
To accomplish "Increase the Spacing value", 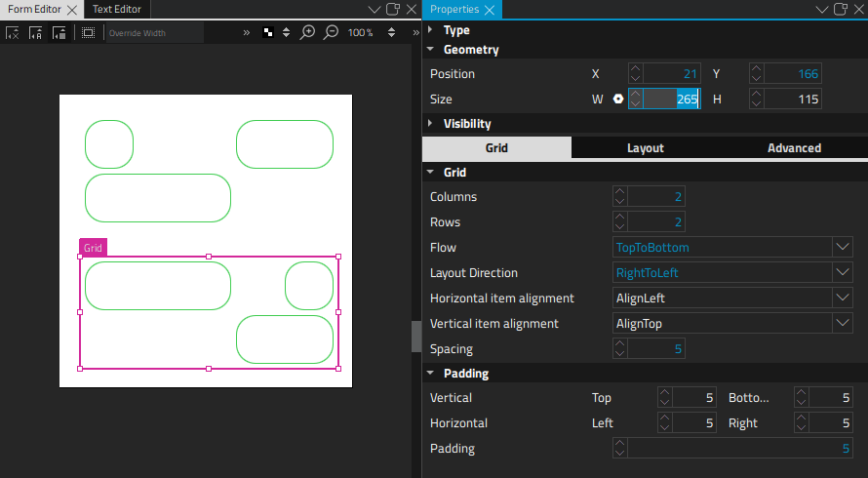I will [x=620, y=344].
